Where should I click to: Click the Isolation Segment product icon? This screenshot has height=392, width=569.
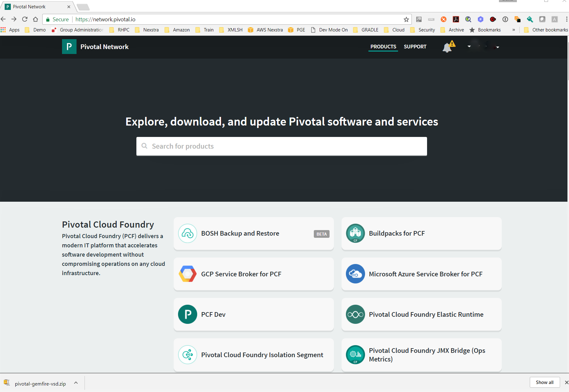pos(187,355)
